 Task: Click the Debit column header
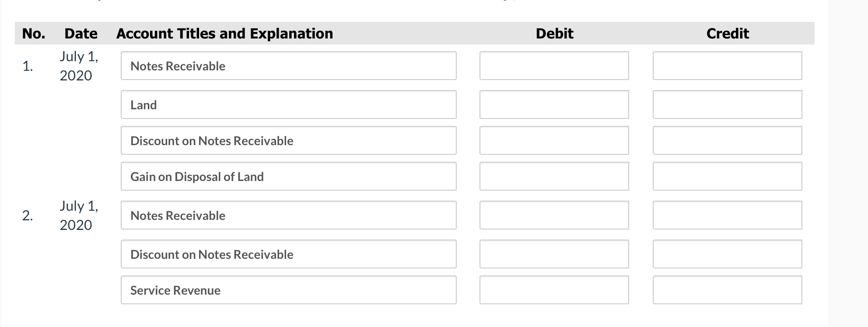(x=554, y=33)
